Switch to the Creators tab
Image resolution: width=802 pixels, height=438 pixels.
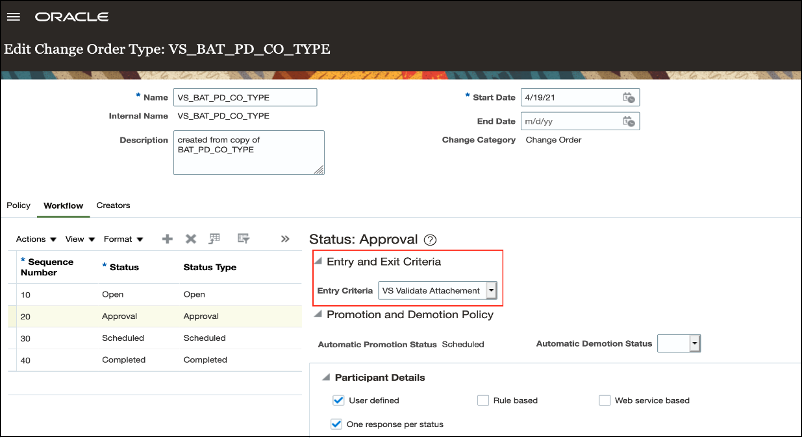[114, 205]
